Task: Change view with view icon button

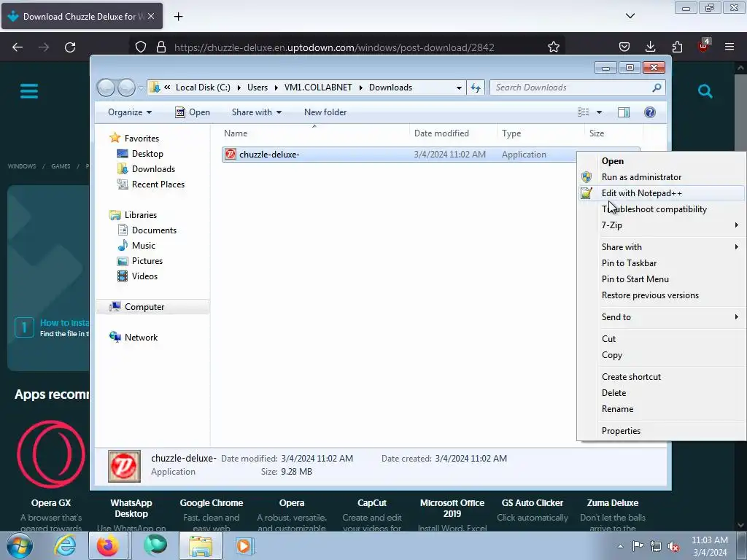Action: pyautogui.click(x=584, y=112)
